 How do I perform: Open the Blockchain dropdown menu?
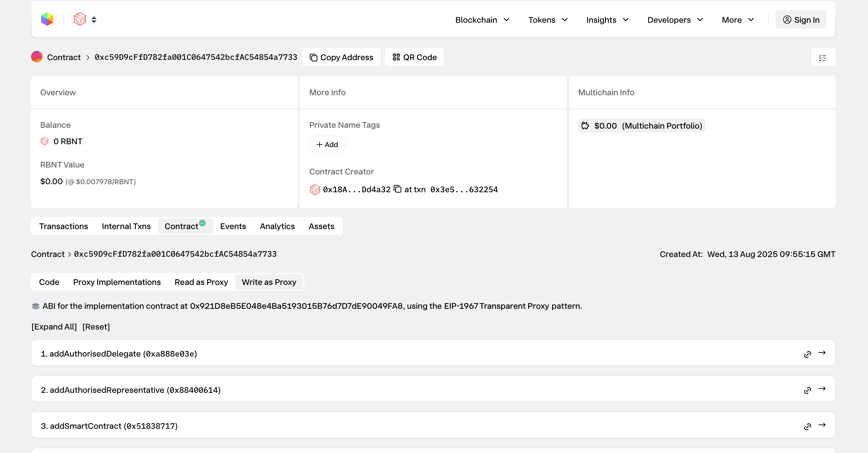click(x=482, y=20)
